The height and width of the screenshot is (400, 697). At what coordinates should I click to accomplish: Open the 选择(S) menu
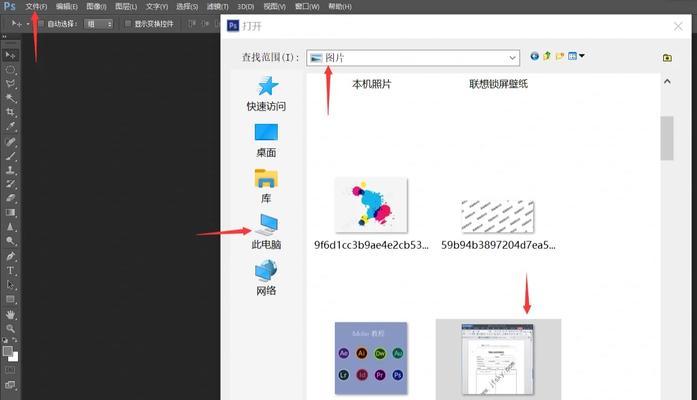[x=187, y=7]
